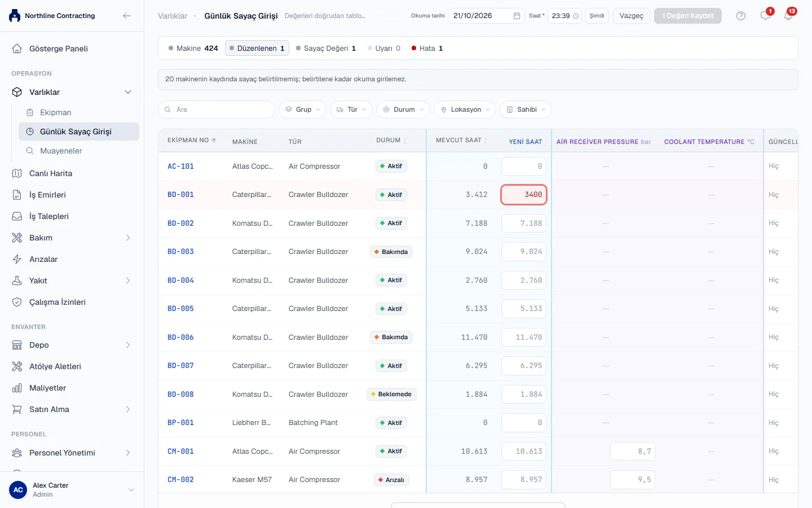Sort by EKİPMAN NO column header
The width and height of the screenshot is (812, 508).
[x=192, y=141]
